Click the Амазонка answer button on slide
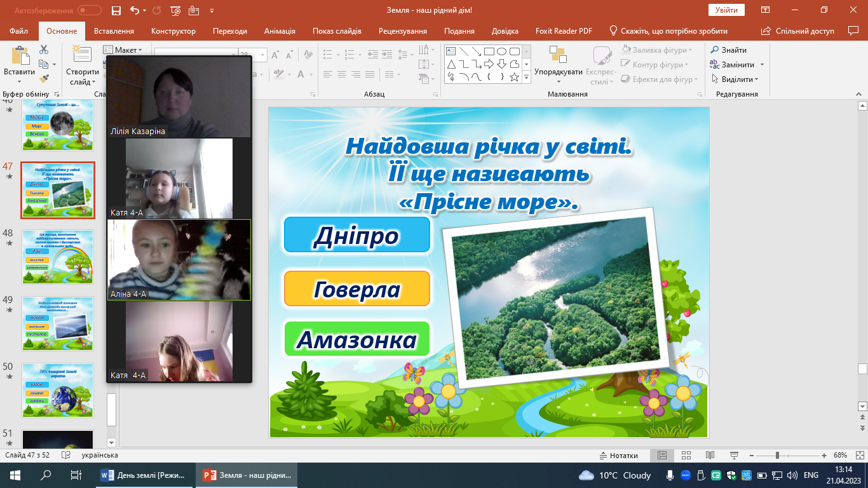 click(x=357, y=339)
